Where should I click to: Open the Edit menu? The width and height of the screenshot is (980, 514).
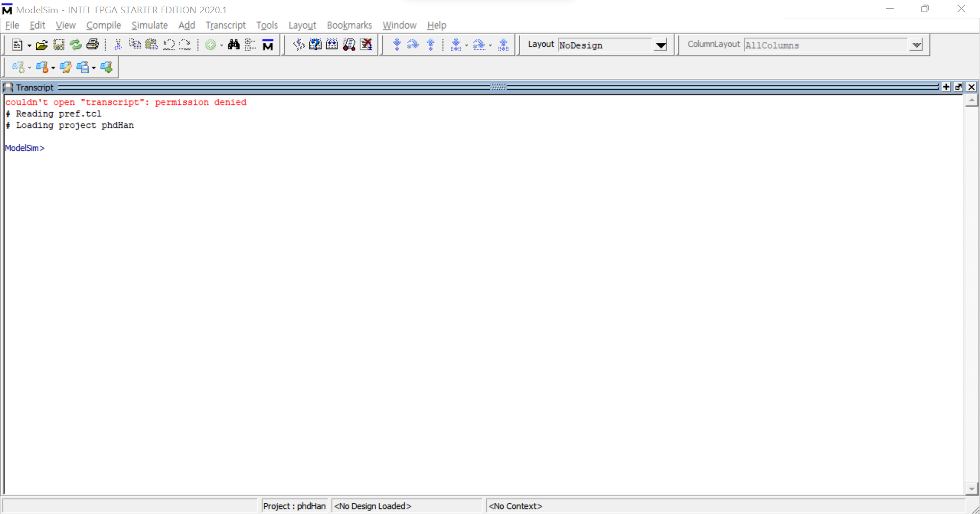(37, 25)
